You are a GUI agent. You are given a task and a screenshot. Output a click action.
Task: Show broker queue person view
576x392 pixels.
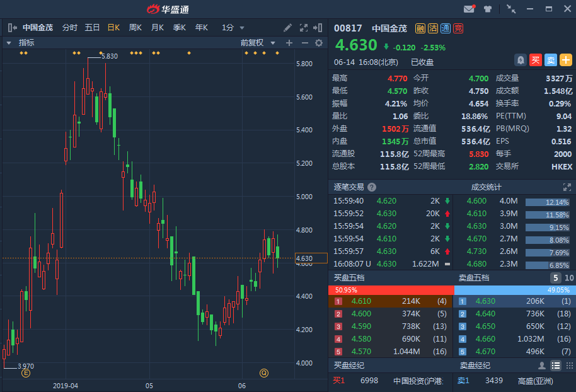[542, 366]
